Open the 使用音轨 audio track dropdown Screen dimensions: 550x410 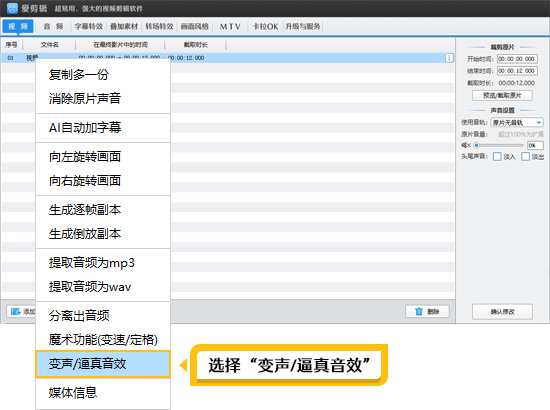pos(517,122)
